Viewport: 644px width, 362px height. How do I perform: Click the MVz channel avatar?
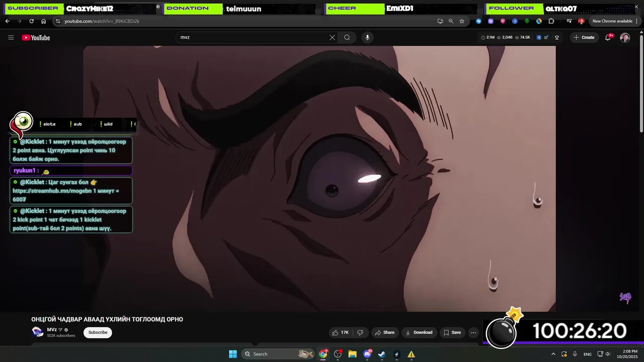tap(38, 332)
